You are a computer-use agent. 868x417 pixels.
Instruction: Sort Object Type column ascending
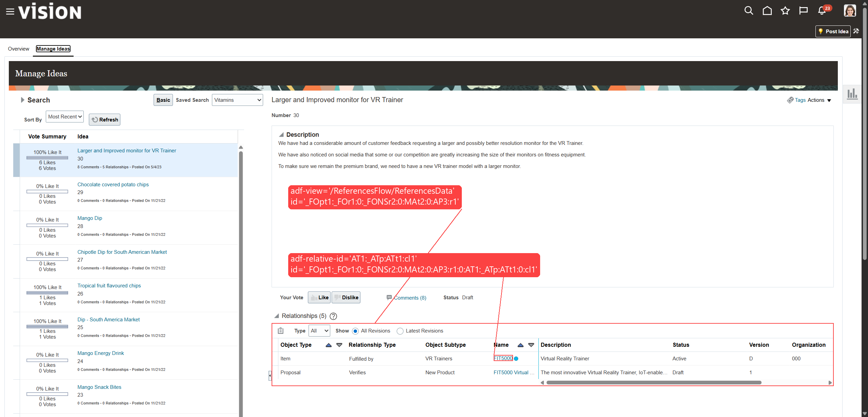[328, 345]
